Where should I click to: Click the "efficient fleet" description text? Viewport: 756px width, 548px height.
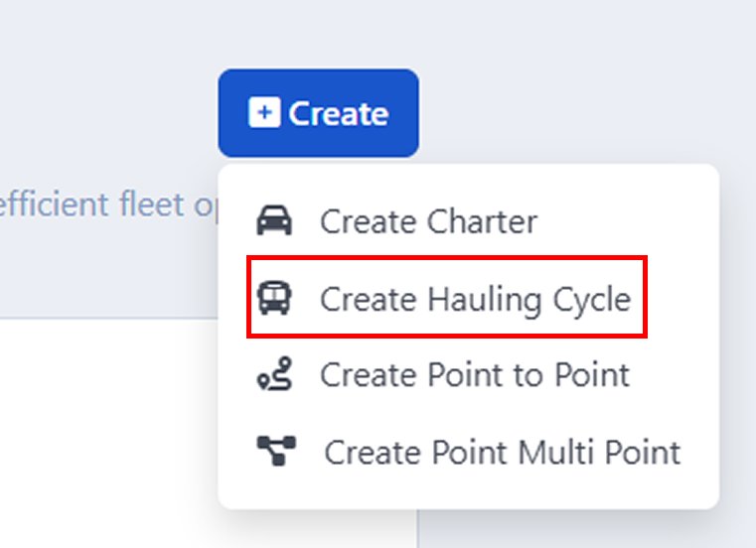(94, 205)
